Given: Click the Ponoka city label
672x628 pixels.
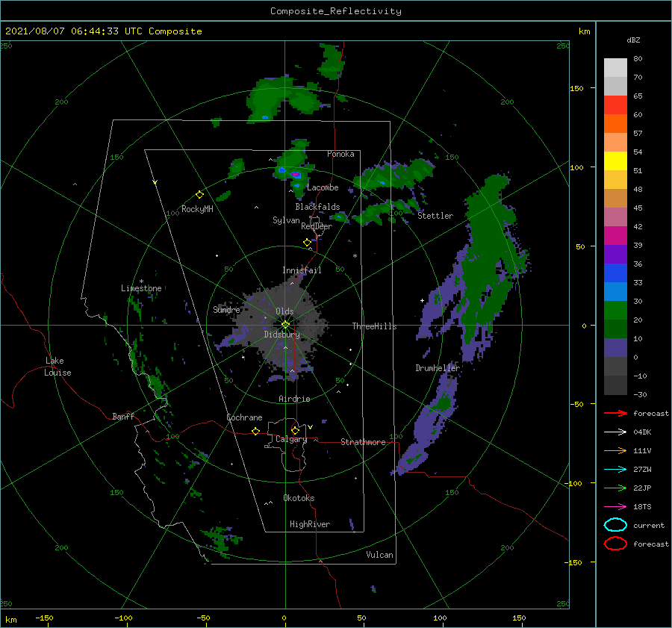Looking at the screenshot, I should point(340,154).
